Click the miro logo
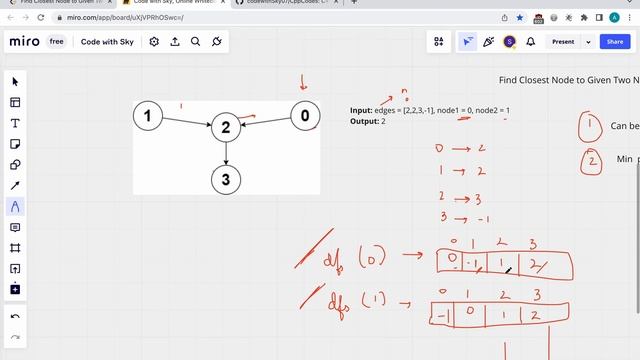640x360 pixels. click(x=24, y=42)
